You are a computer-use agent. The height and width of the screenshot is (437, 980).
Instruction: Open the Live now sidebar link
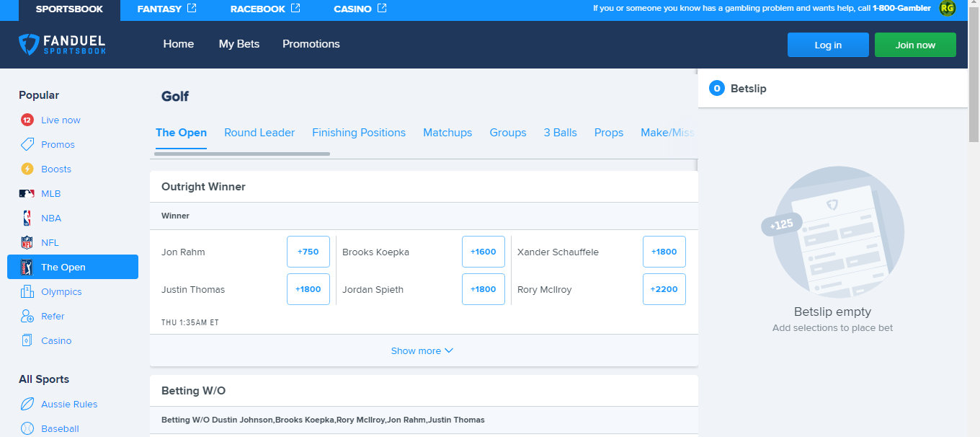point(61,120)
